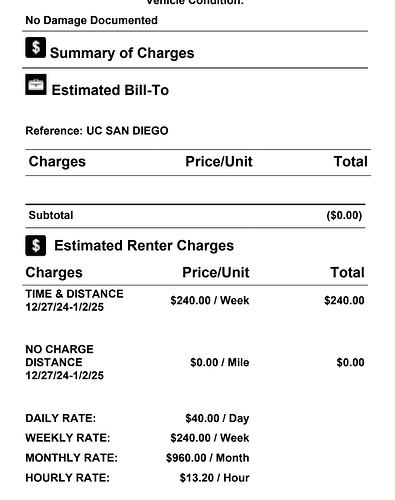
Task: Click the No Damage Documented text
Action: [x=91, y=20]
